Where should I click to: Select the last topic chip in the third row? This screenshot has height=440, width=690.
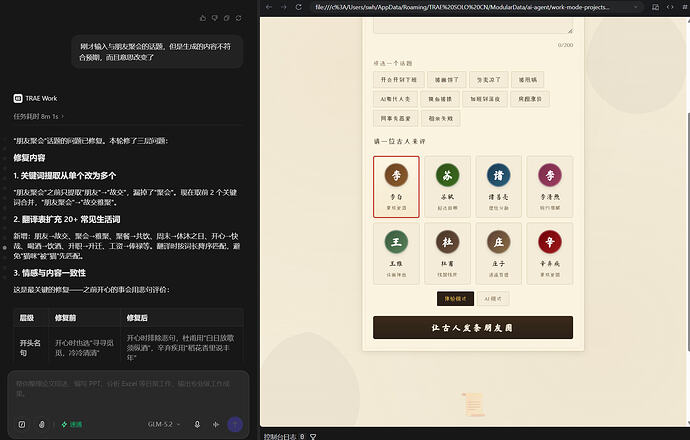441,118
